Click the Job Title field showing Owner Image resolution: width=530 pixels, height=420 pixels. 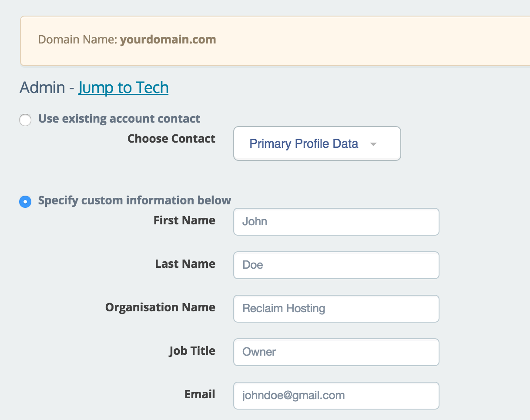[x=336, y=352]
